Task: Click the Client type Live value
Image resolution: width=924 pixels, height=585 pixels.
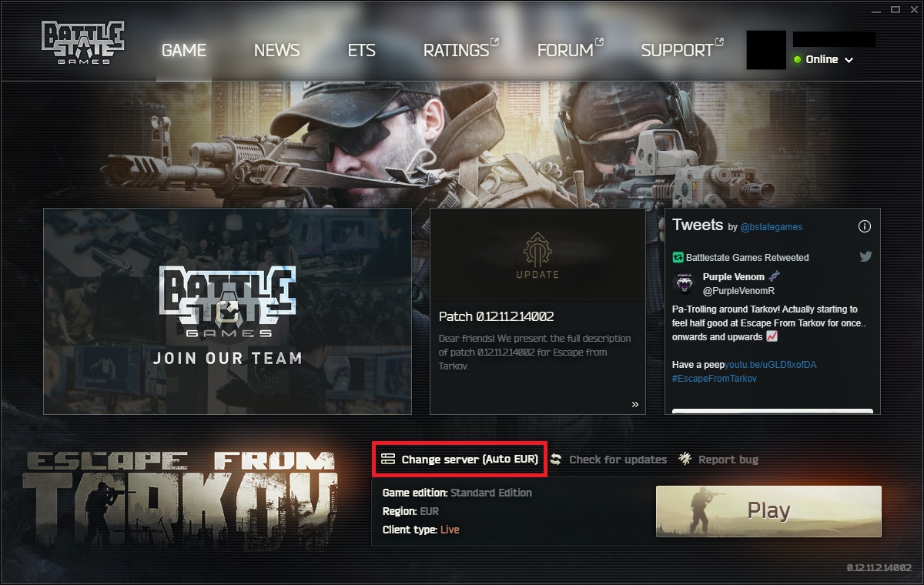Action: 450,530
